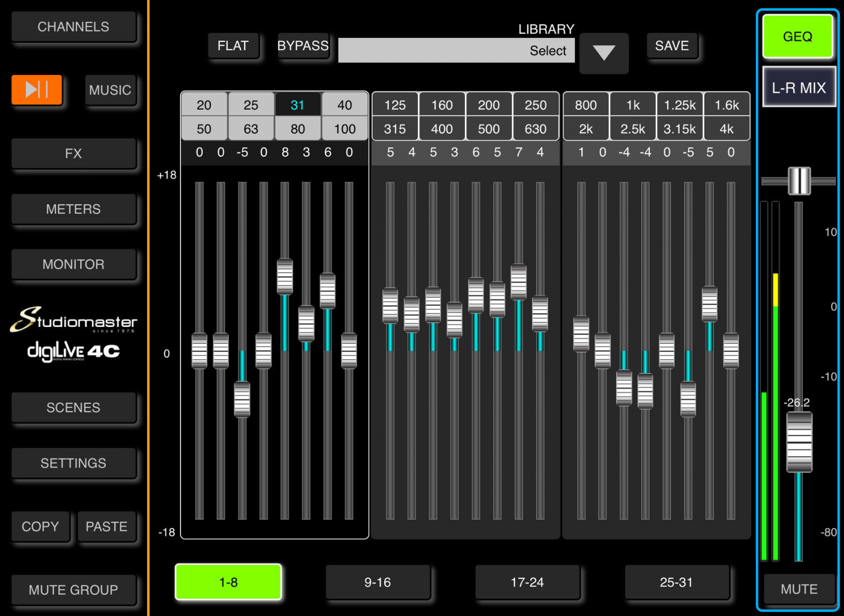Screen dimensions: 844x616
Task: Select the L-R MIX button
Action: [799, 88]
